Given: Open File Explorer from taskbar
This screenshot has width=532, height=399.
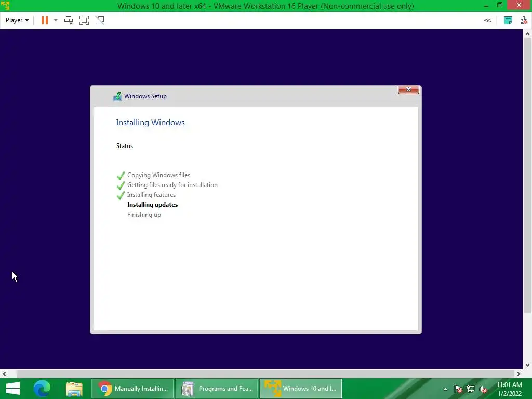Looking at the screenshot, I should (74, 389).
